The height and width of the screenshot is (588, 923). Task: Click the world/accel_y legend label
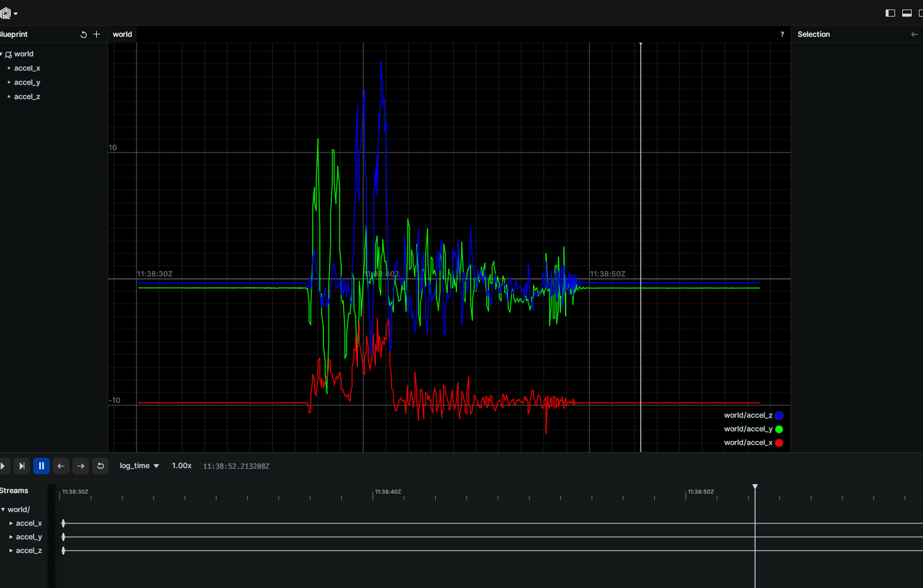(748, 429)
